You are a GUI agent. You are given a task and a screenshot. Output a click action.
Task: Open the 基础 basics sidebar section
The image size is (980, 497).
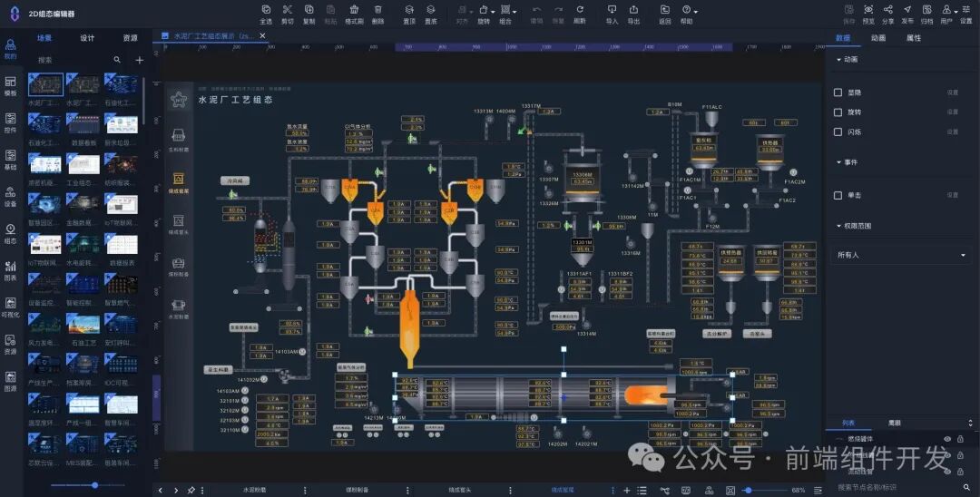pos(11,160)
